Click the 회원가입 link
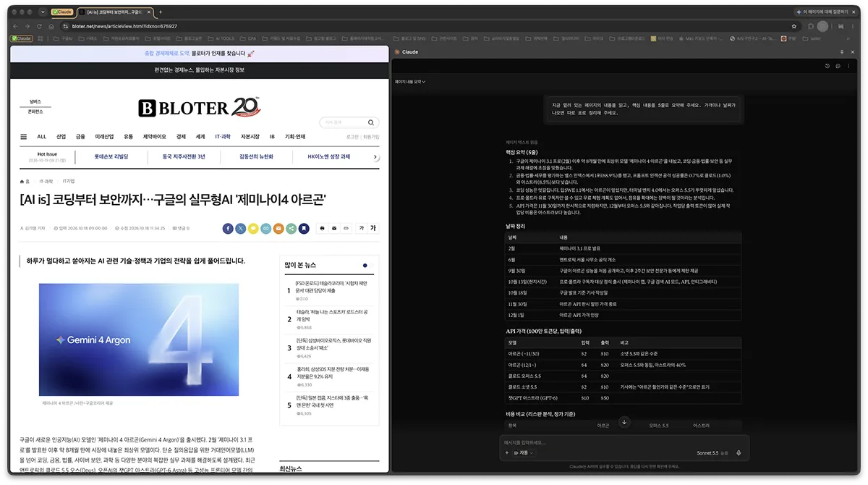This screenshot has height=485, width=868. point(371,136)
